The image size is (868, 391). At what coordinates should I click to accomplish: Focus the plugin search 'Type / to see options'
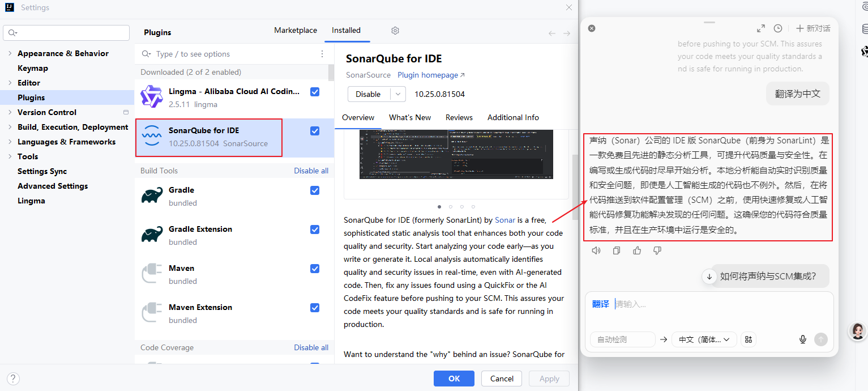coord(234,54)
